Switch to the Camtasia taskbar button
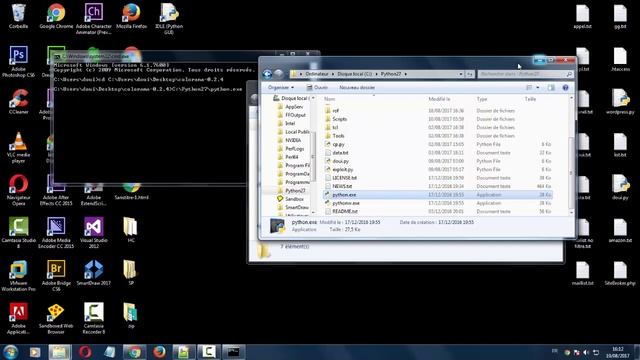Screen dimensions: 640x360 (x=209, y=352)
